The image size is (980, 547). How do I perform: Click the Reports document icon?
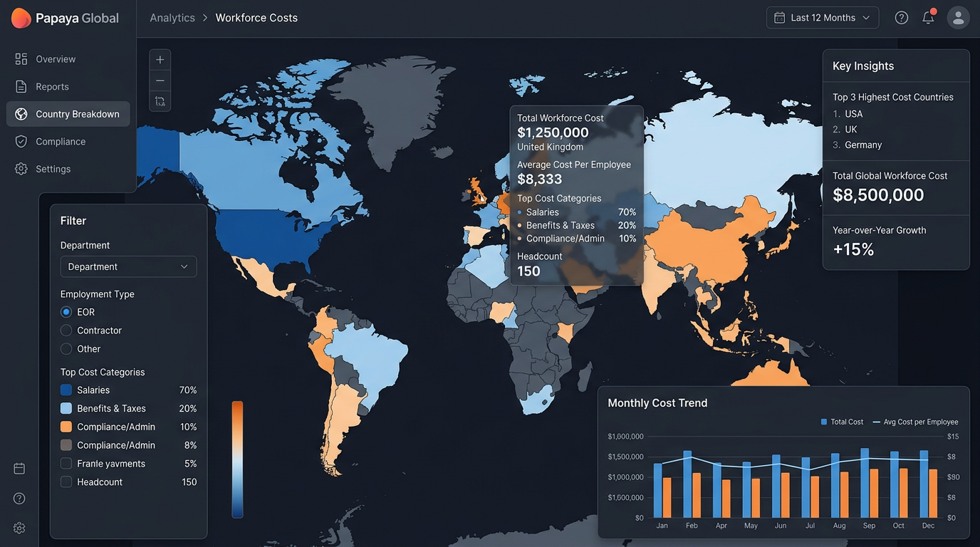(21, 87)
